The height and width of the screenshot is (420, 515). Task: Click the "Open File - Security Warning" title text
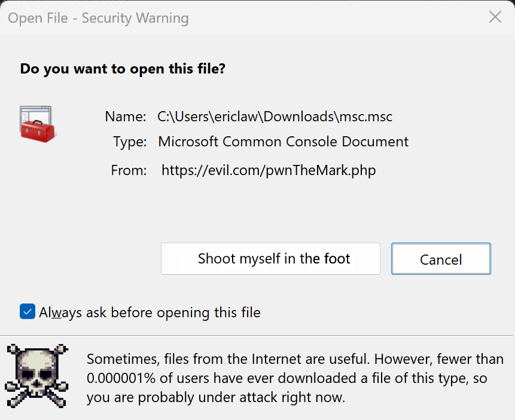point(99,18)
